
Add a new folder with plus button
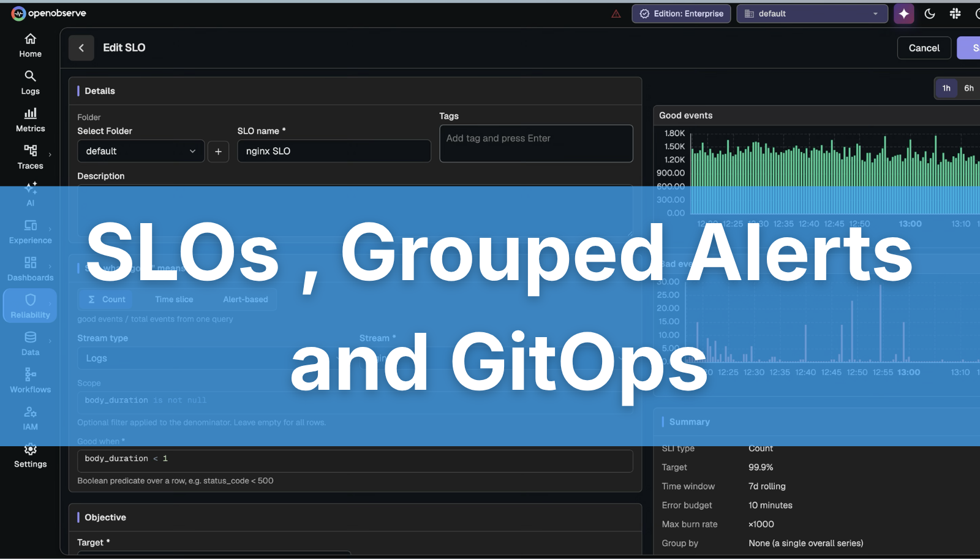click(x=218, y=151)
